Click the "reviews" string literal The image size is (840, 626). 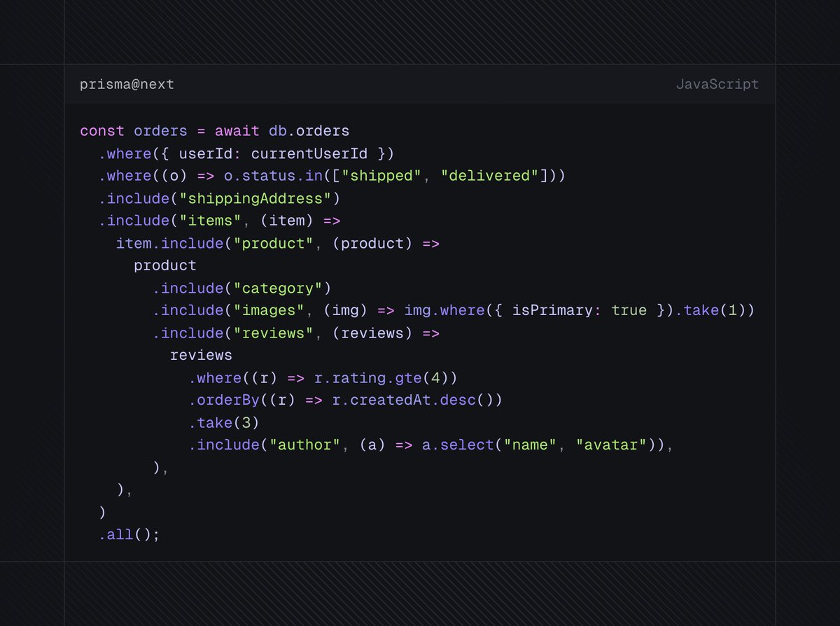click(x=273, y=333)
